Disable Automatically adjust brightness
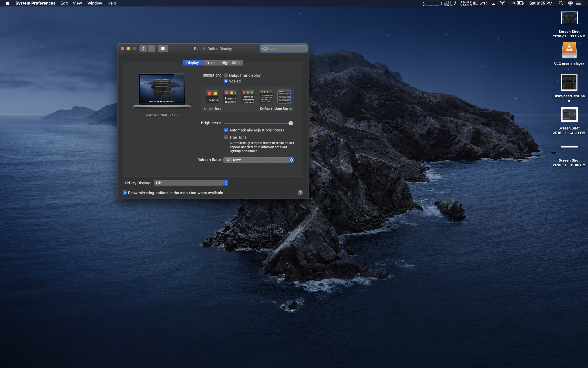Screen dimensions: 588x368 click(x=226, y=130)
